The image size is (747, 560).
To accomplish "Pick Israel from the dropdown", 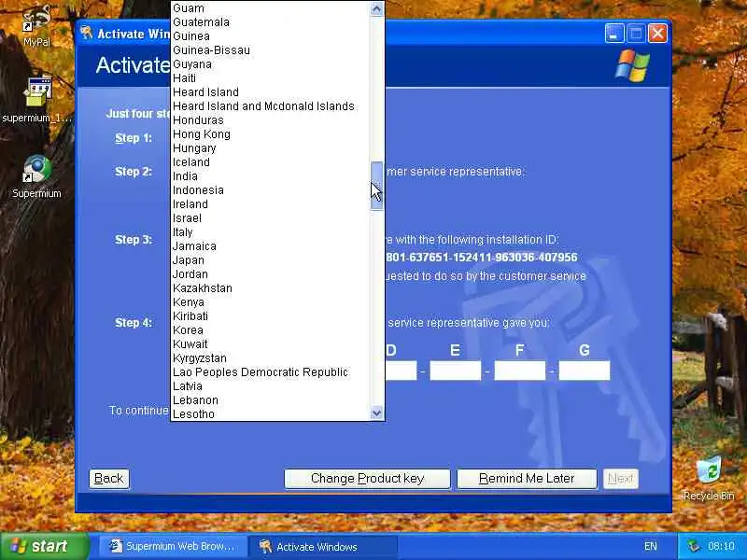I will click(x=271, y=218).
